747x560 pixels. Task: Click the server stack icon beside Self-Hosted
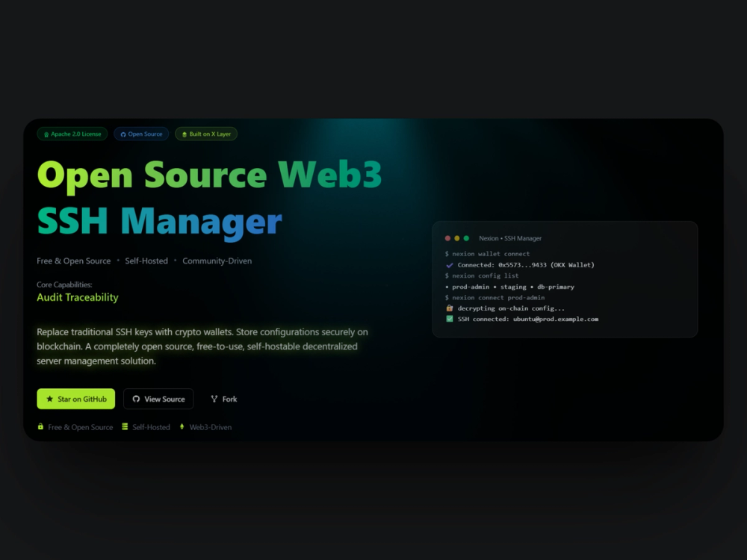pyautogui.click(x=125, y=426)
